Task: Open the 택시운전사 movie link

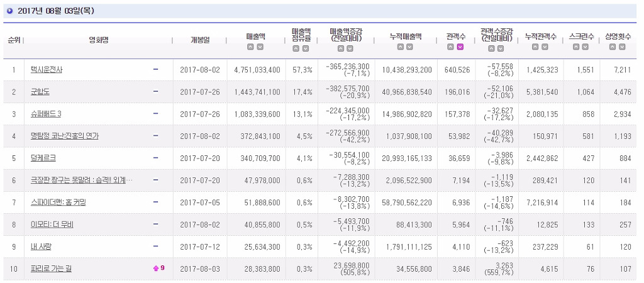Action: [x=47, y=70]
